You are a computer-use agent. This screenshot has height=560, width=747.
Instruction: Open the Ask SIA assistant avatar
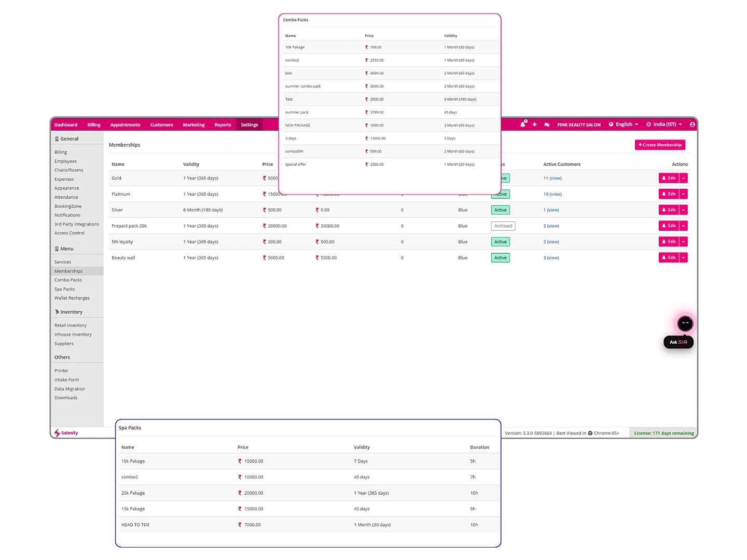tap(685, 324)
